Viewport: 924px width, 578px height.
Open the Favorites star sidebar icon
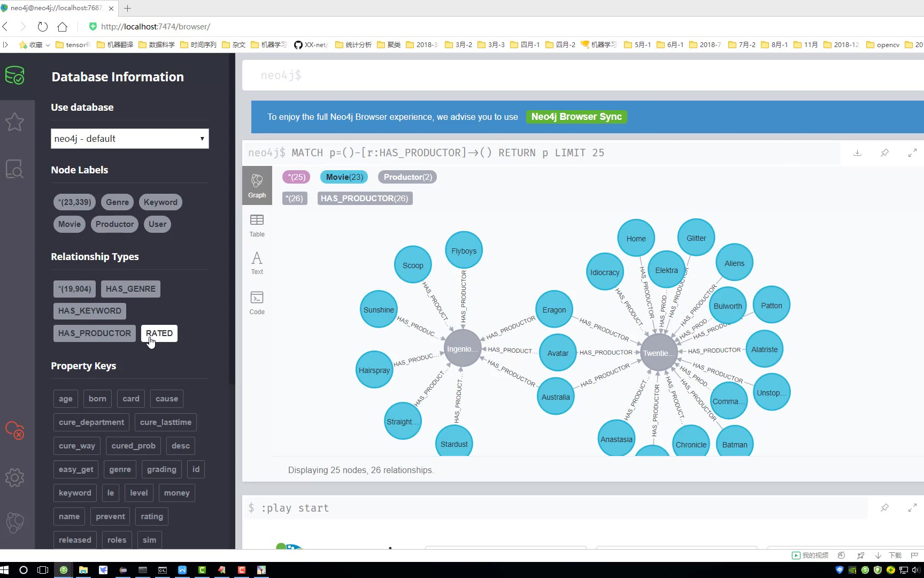tap(15, 122)
